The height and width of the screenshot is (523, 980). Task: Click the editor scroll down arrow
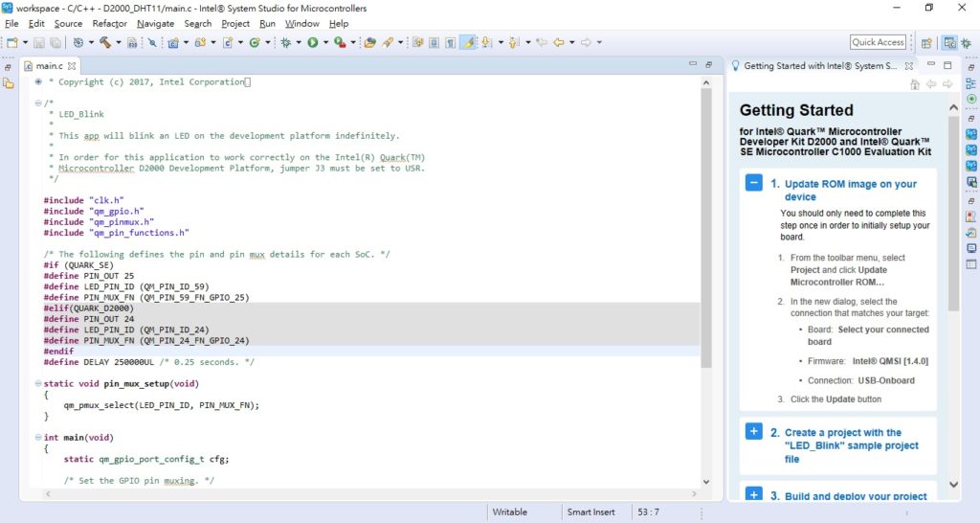(706, 482)
